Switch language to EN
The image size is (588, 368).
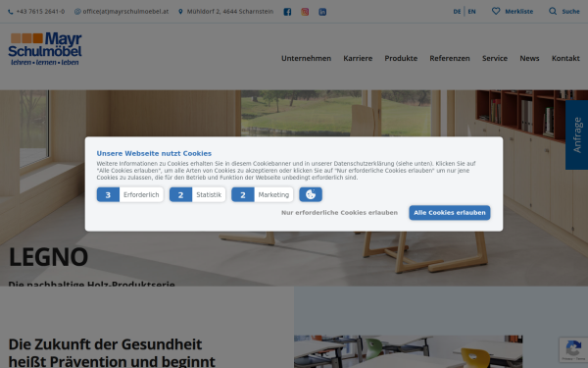pyautogui.click(x=471, y=12)
